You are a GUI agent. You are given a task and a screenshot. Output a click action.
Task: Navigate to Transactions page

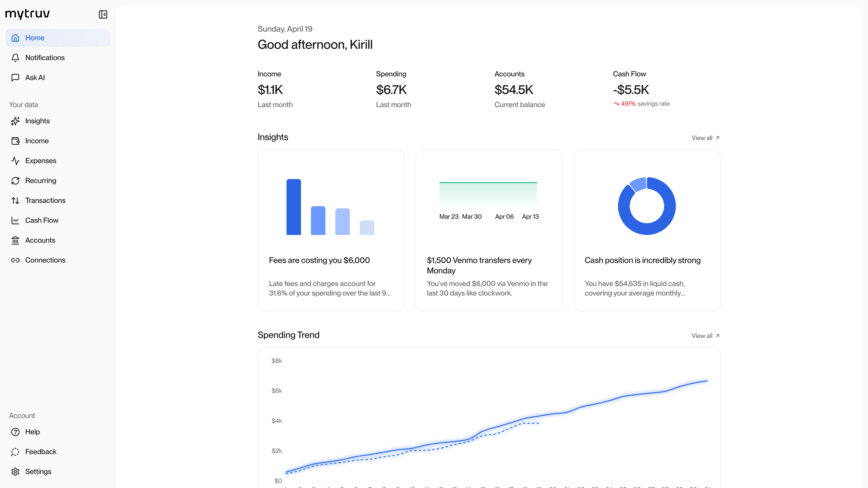click(x=58, y=200)
